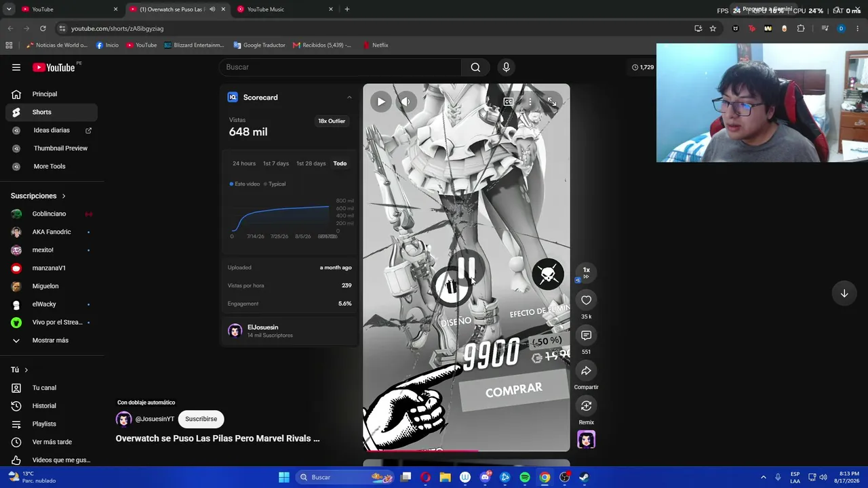The image size is (868, 488).
Task: Share this Short via Compartir
Action: click(587, 371)
